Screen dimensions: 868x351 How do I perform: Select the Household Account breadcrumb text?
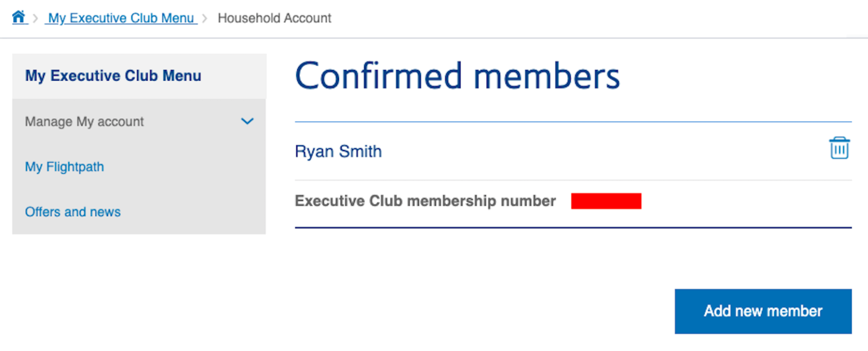[274, 18]
